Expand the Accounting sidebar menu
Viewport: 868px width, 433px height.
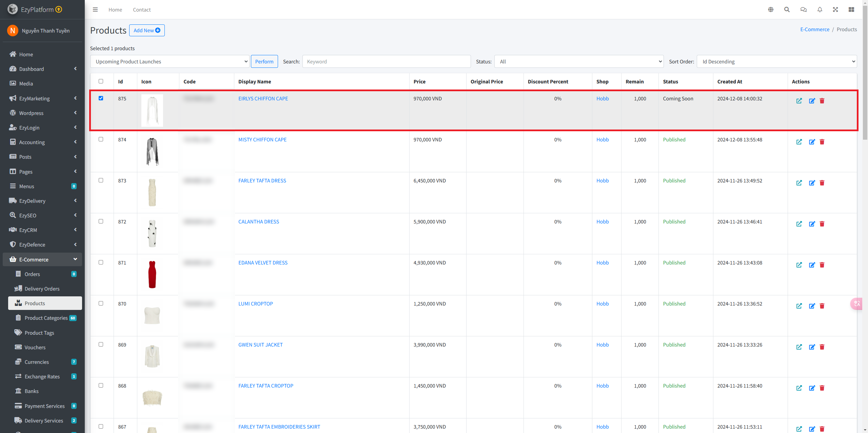click(x=42, y=142)
